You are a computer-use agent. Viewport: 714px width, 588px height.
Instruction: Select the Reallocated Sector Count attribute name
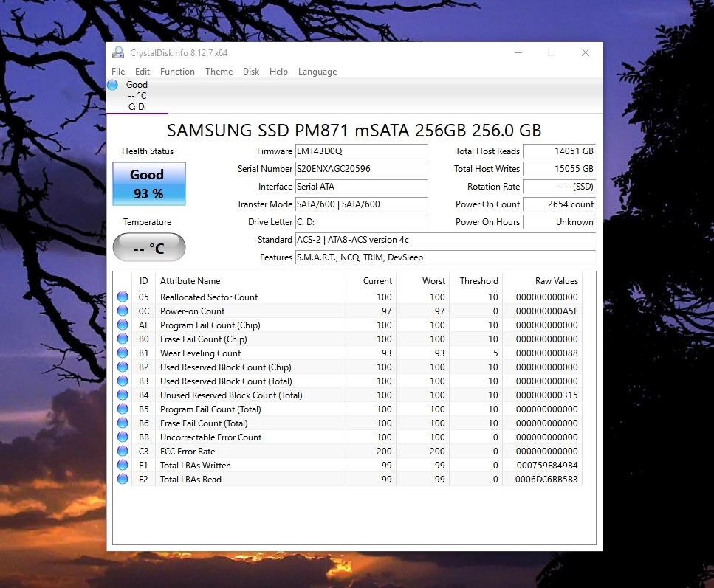point(208,297)
